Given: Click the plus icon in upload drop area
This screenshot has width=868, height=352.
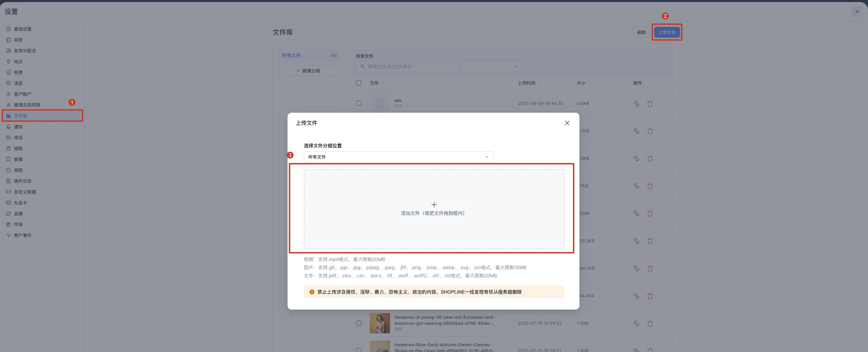Looking at the screenshot, I should [x=434, y=205].
